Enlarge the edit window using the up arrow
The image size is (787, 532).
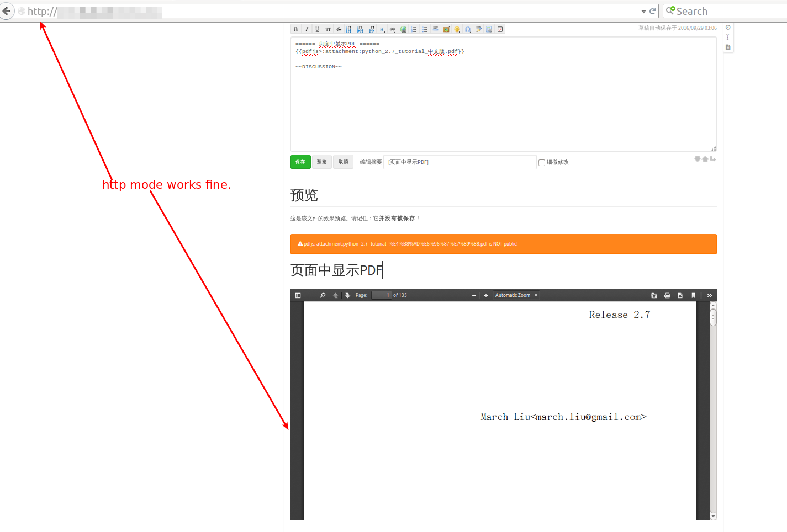click(x=705, y=159)
